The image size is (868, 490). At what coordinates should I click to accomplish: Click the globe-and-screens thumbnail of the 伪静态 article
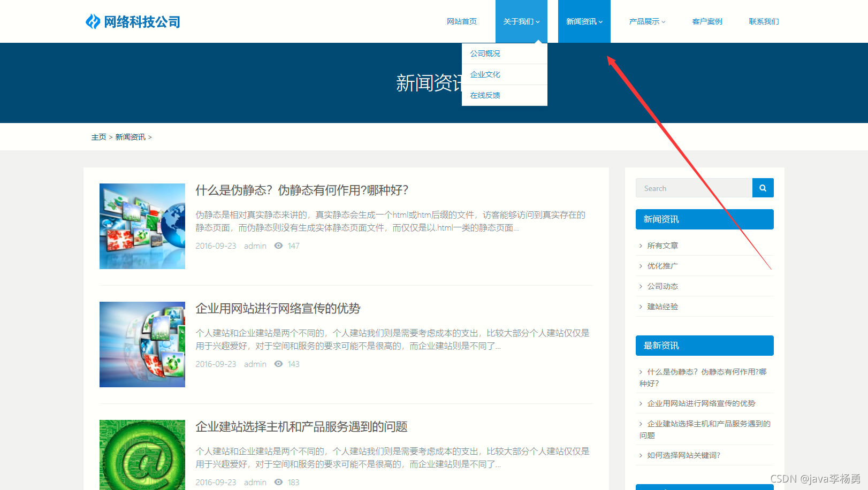pos(142,226)
